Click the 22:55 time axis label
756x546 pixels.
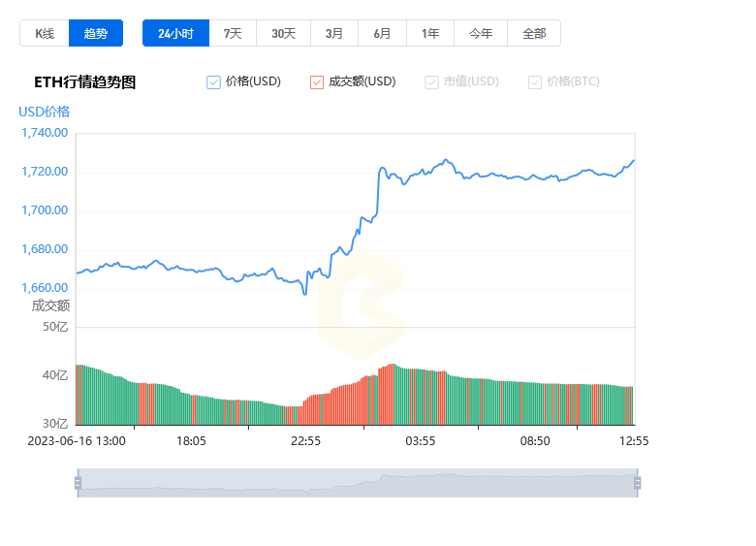[x=305, y=441]
